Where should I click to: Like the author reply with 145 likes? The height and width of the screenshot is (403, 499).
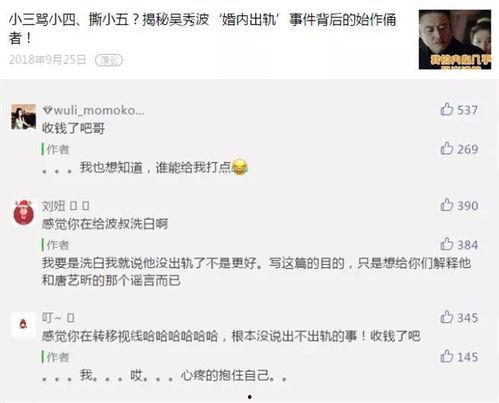[x=447, y=356]
